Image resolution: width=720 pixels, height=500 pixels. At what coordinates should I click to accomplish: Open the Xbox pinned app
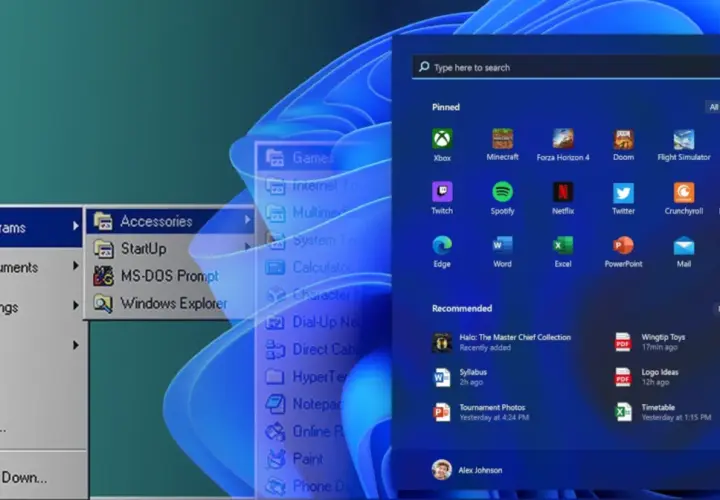pos(442,139)
